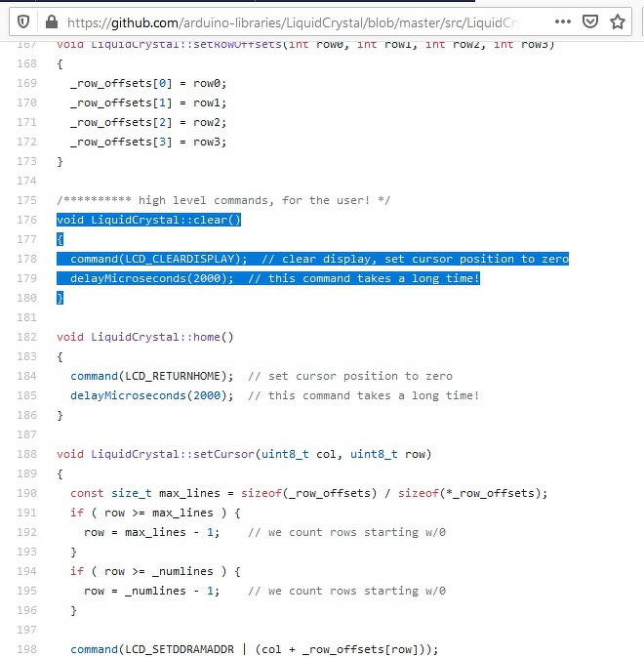Click 'we count rows starting w/0' on line 192

point(357,532)
